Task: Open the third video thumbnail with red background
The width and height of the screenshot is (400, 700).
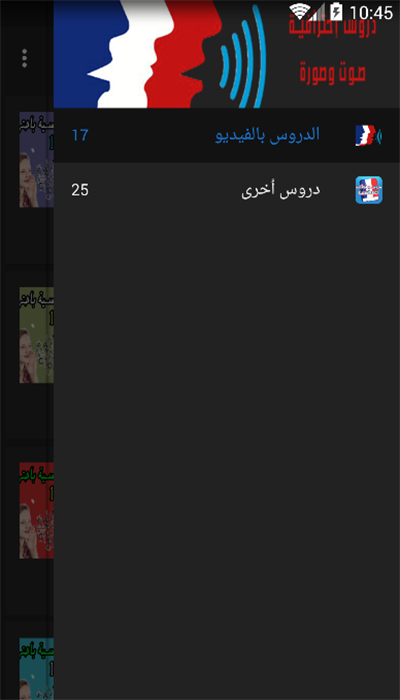Action: pyautogui.click(x=37, y=510)
